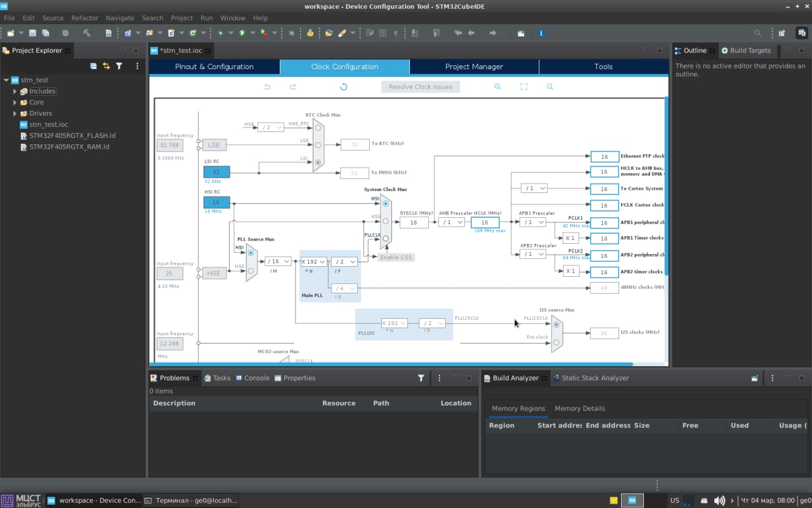Viewport: 812px width, 508px height.
Task: Click the green Run icon in toolbar
Action: [x=242, y=33]
